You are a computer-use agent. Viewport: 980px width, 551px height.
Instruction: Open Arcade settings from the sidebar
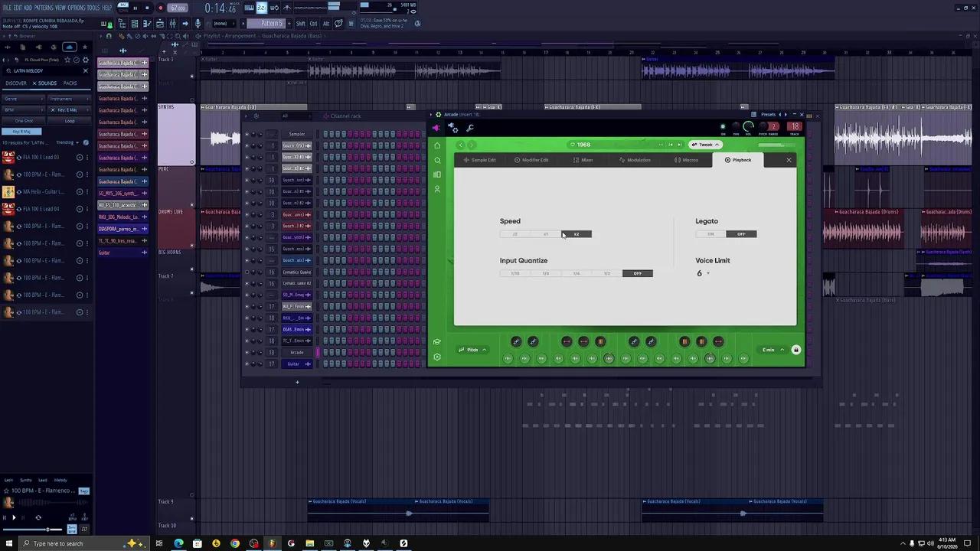point(437,357)
